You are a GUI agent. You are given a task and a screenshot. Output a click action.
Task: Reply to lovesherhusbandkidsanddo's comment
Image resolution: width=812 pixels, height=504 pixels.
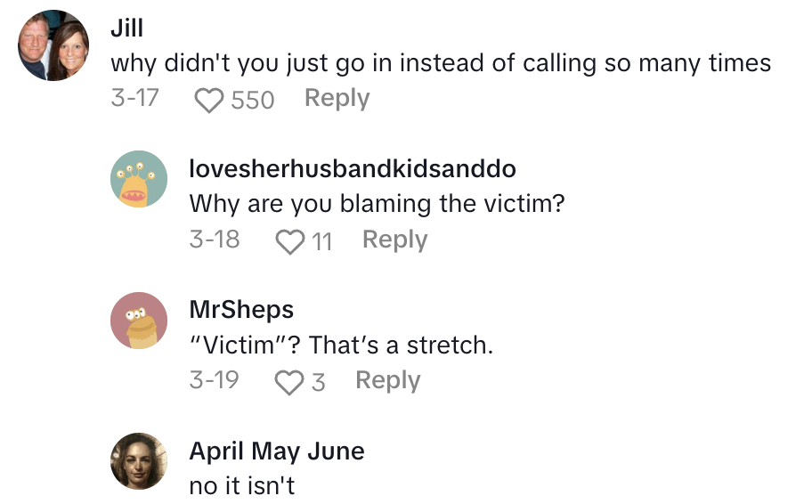pos(394,240)
